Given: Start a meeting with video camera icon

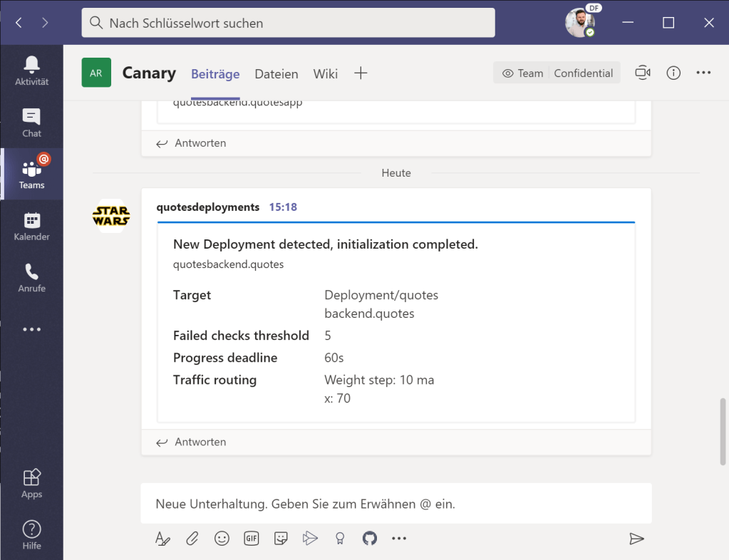Looking at the screenshot, I should pos(643,73).
